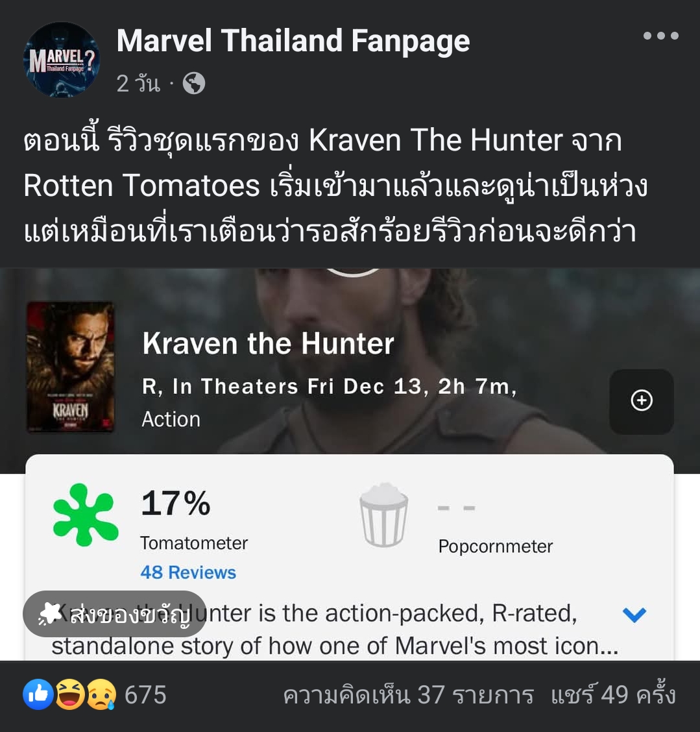The width and height of the screenshot is (700, 732).
Task: Click the 2 วัน post timestamp
Action: [x=138, y=84]
